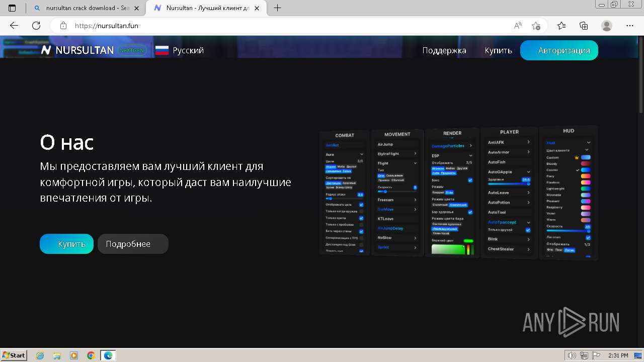Toggle the Логотип checkbox in HUD
This screenshot has width=644, height=362.
tap(588, 237)
